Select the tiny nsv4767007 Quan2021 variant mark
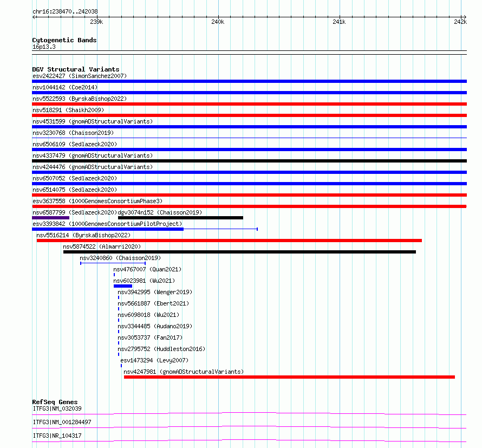 click(x=114, y=275)
